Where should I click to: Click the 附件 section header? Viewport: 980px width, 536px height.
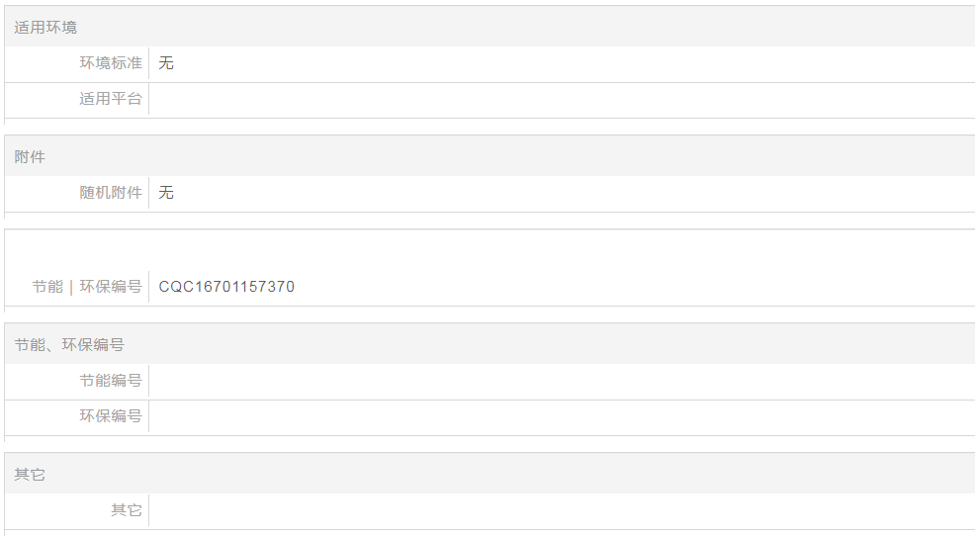30,157
